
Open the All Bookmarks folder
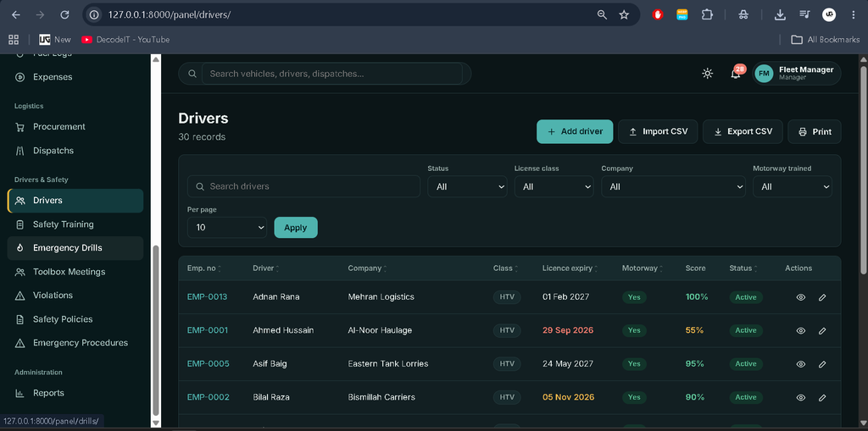tap(826, 39)
